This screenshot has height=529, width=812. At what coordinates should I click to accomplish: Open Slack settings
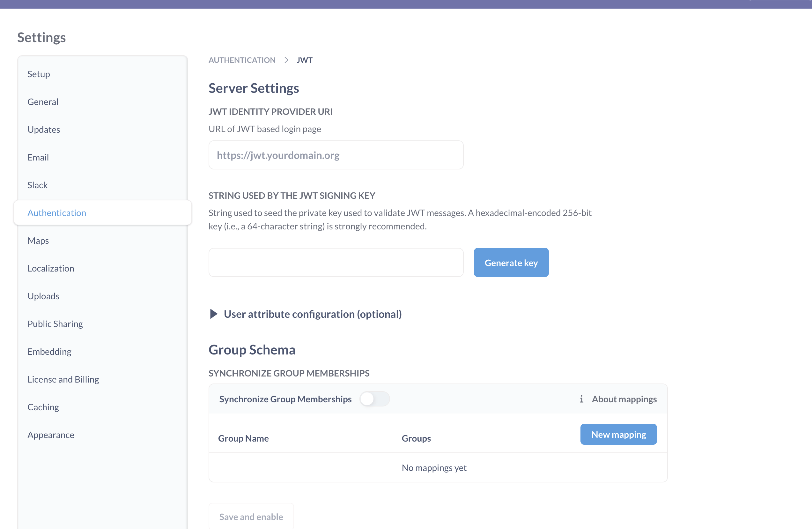pos(38,185)
